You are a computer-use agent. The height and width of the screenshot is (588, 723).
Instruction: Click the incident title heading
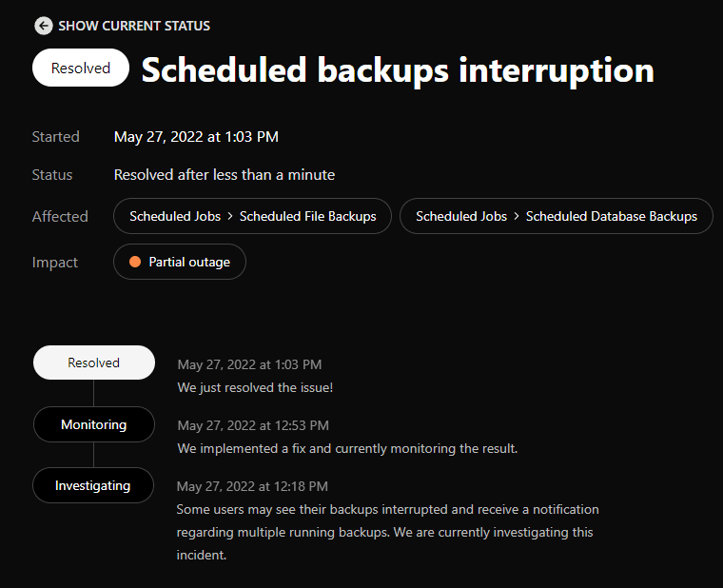(398, 69)
